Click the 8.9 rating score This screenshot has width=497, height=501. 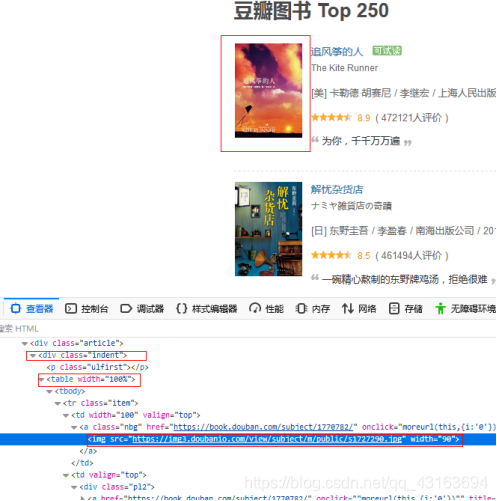[x=364, y=118]
